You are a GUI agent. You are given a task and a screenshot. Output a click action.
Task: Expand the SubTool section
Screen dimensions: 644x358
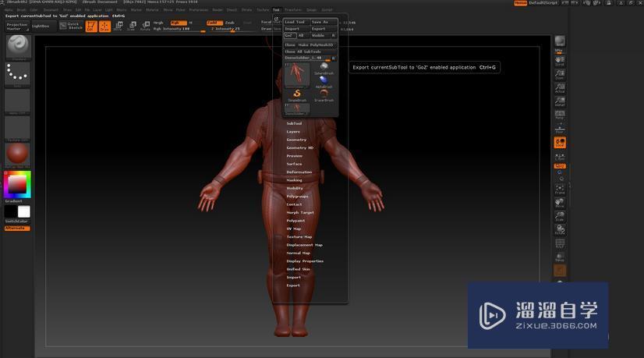coord(294,123)
